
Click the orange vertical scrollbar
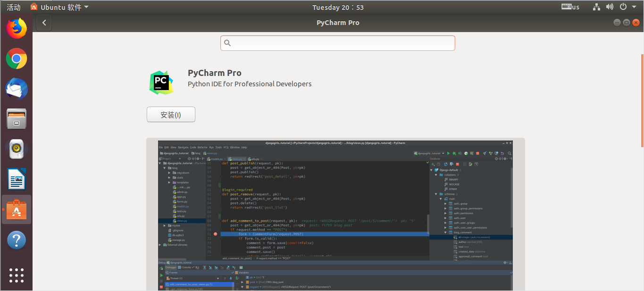pyautogui.click(x=642, y=100)
